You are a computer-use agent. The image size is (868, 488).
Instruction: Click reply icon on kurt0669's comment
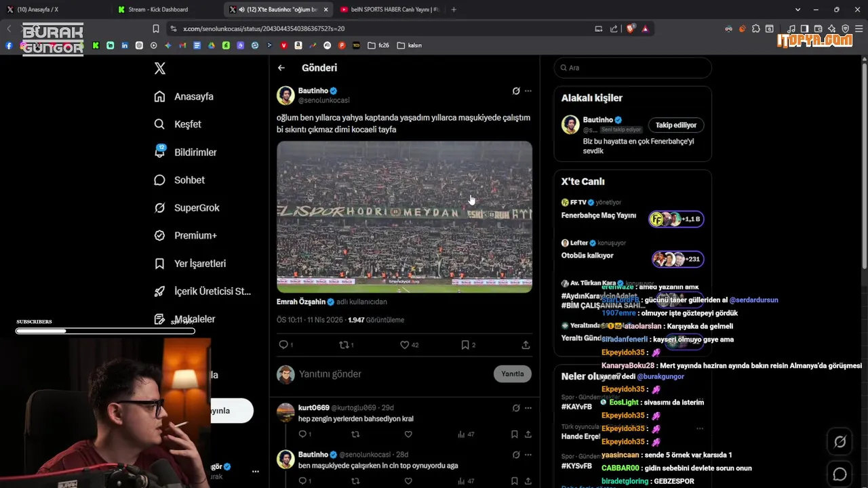pyautogui.click(x=302, y=434)
